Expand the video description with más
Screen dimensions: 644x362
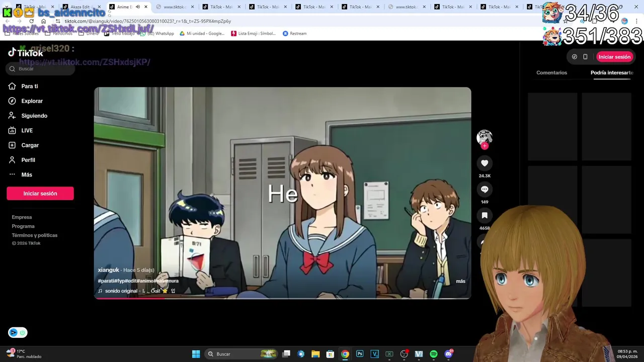click(460, 281)
